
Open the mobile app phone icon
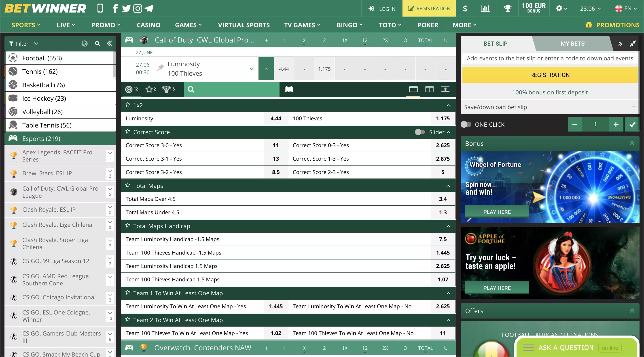(100, 8)
